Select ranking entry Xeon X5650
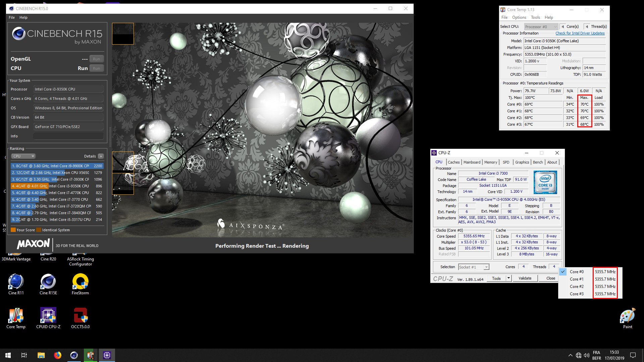 pyautogui.click(x=57, y=173)
